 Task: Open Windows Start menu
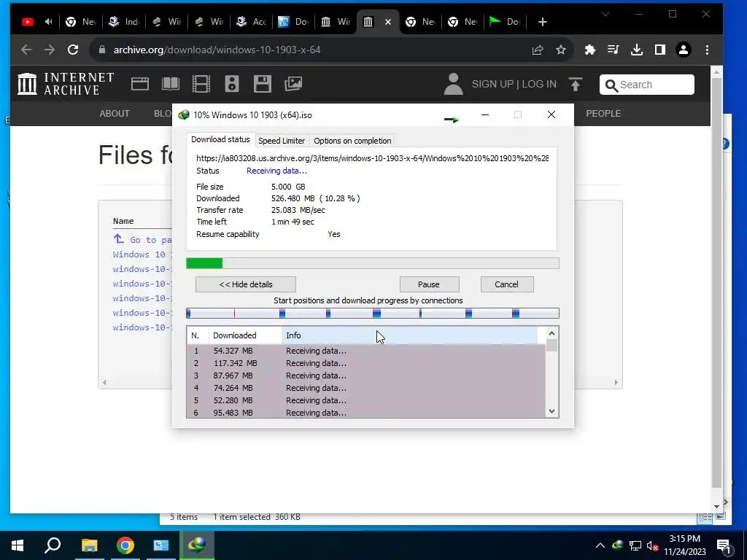click(18, 545)
